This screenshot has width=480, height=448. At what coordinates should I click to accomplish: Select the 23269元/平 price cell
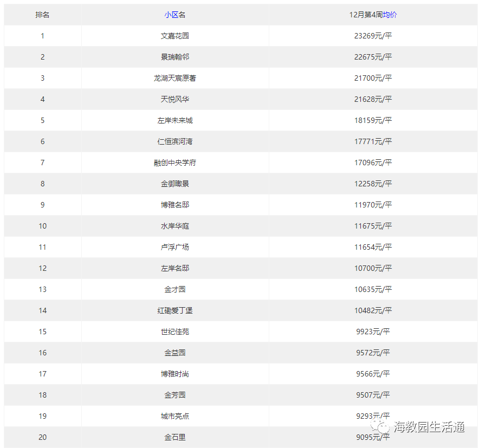[373, 36]
